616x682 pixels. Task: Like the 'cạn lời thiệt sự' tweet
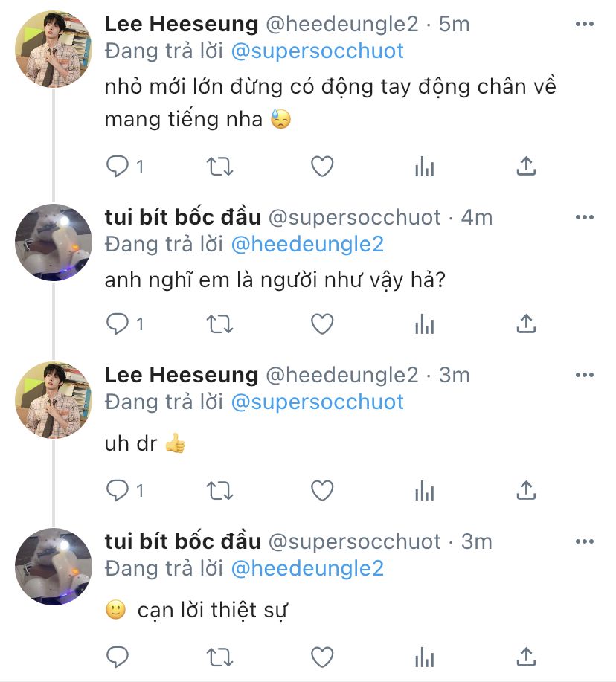[x=321, y=657]
